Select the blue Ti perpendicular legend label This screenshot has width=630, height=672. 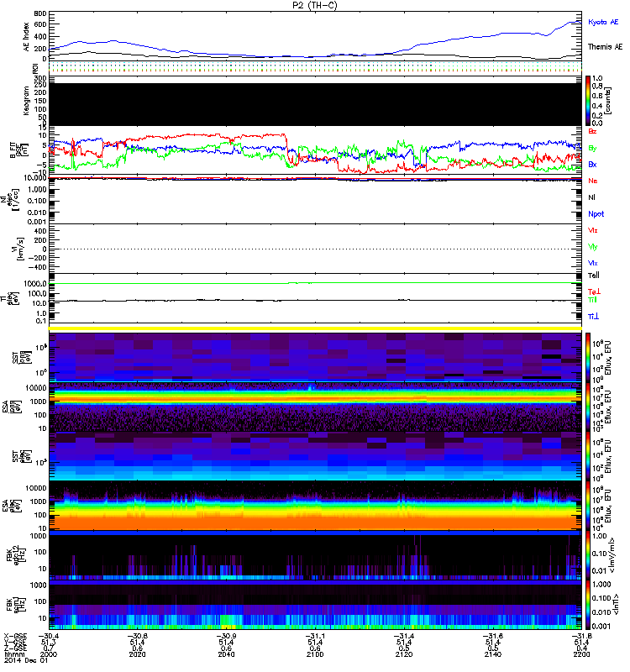coord(593,317)
